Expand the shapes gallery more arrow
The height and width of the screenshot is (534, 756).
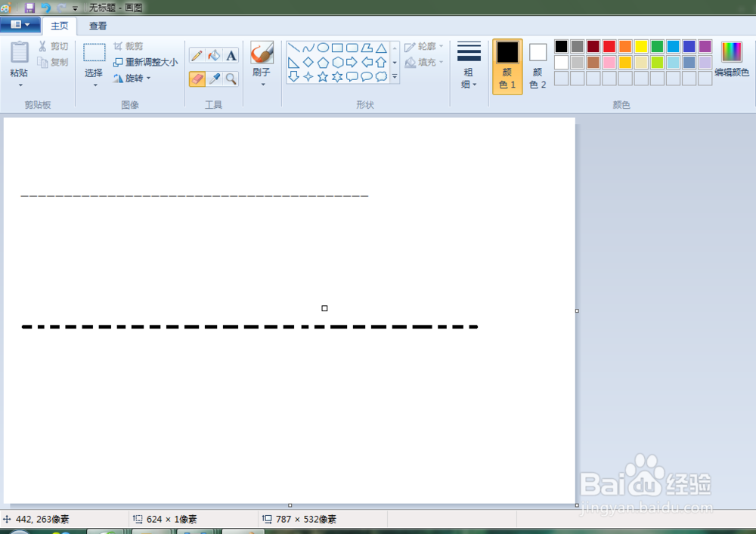click(395, 76)
